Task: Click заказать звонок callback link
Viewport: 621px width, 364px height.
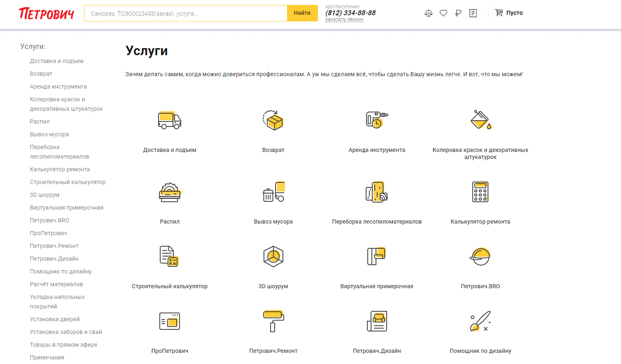Action: coord(344,19)
